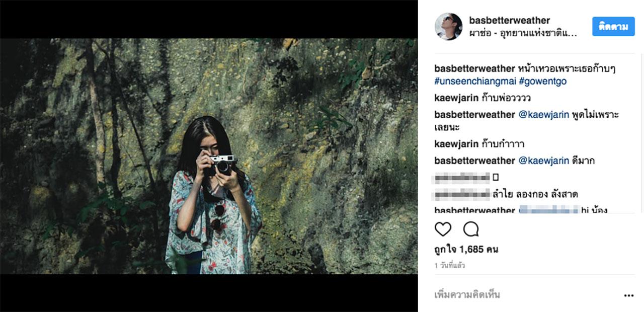This screenshot has height=312, width=644.
Task: Open the three-dots more options menu
Action: [628, 295]
